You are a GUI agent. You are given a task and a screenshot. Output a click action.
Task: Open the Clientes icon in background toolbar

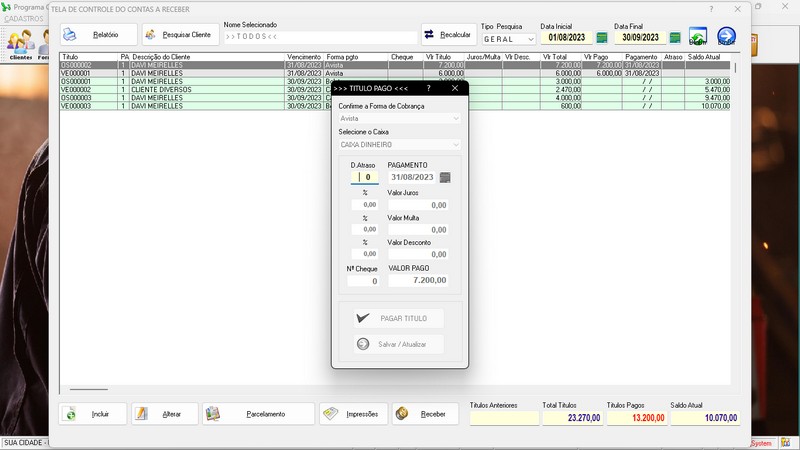click(x=20, y=45)
